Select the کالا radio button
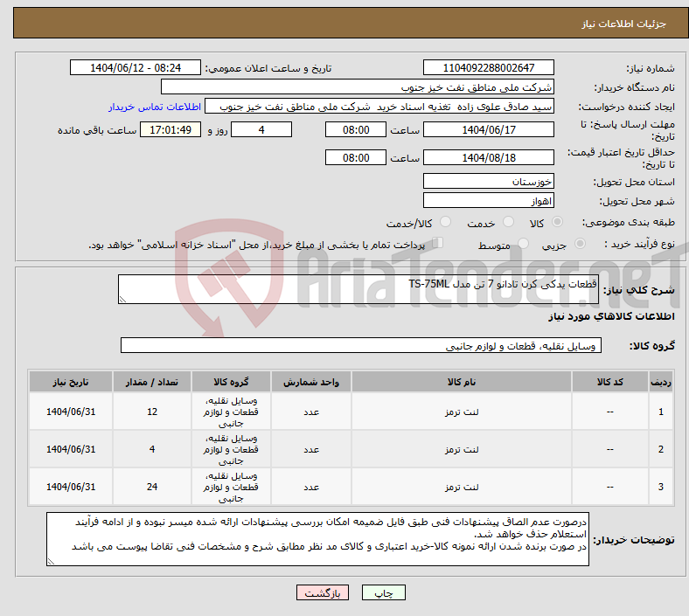 click(557, 222)
